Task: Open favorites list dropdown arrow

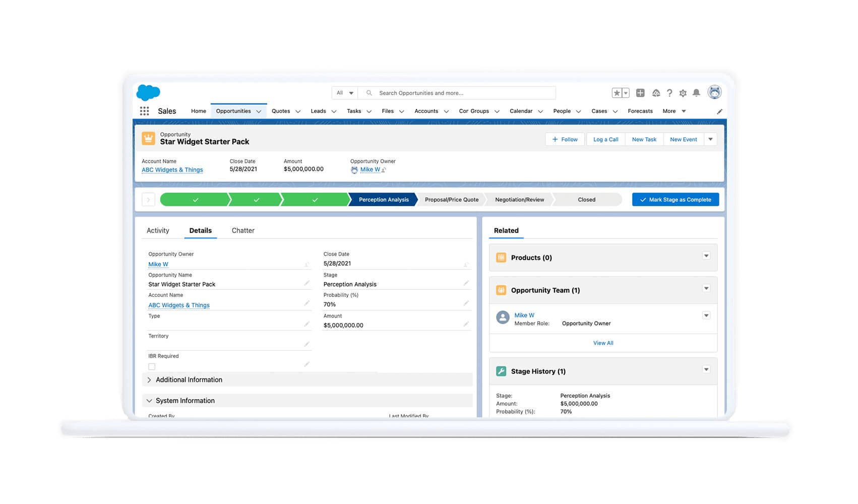Action: [x=626, y=93]
